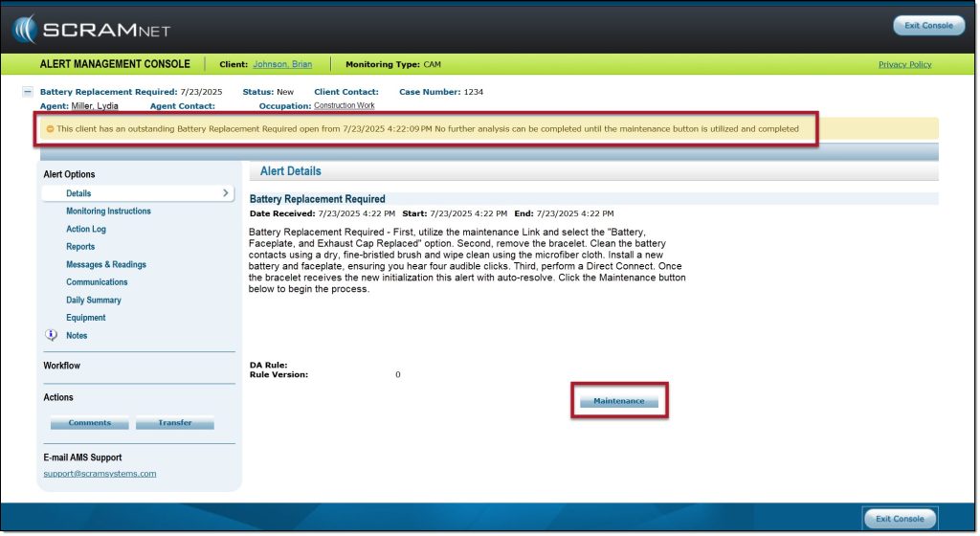The width and height of the screenshot is (980, 536).
Task: Open client link Johnson, Brian
Action: [284, 65]
